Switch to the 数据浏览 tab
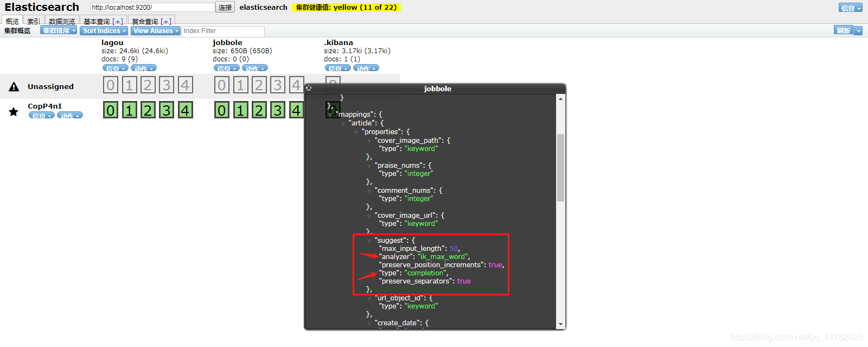868x347 pixels. [x=62, y=21]
